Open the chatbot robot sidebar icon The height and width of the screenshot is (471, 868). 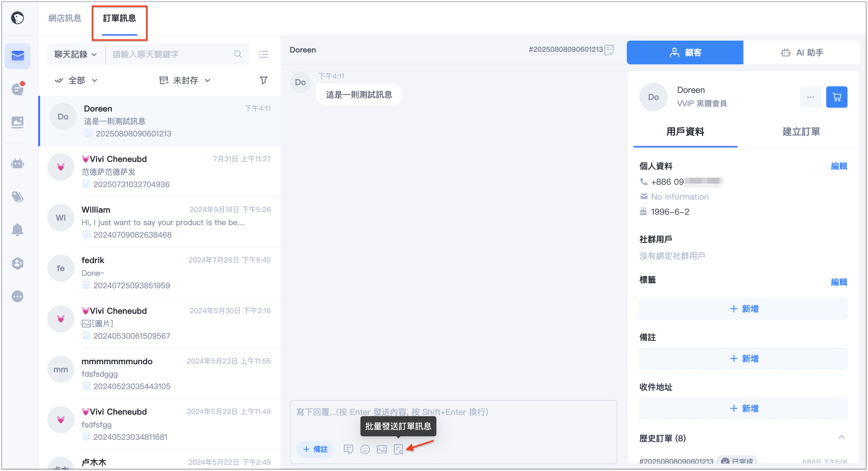click(18, 164)
